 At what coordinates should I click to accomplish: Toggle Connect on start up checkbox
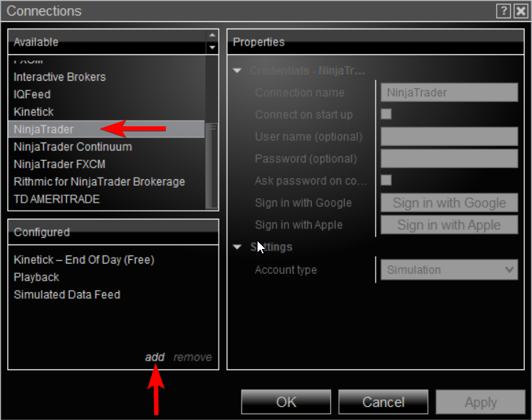386,114
